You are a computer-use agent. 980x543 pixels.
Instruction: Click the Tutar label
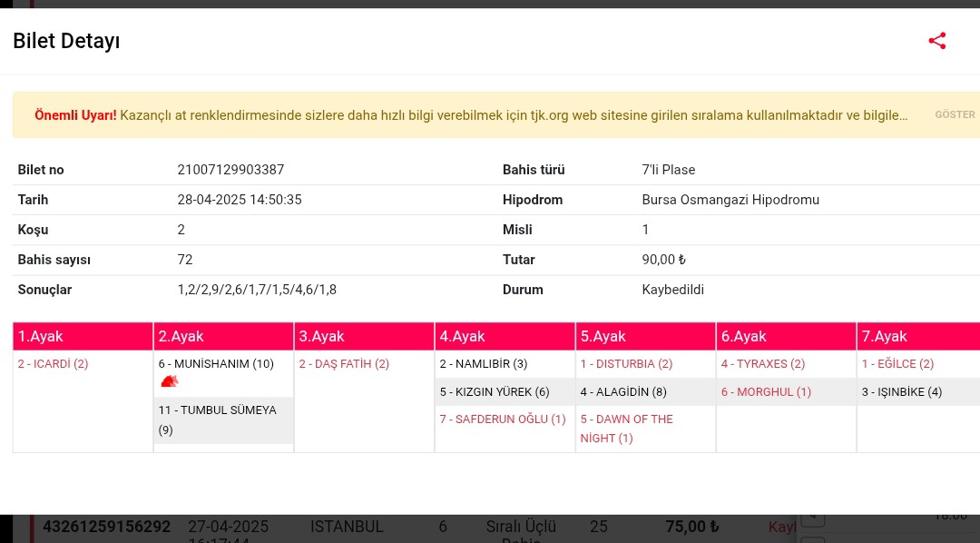(x=519, y=260)
